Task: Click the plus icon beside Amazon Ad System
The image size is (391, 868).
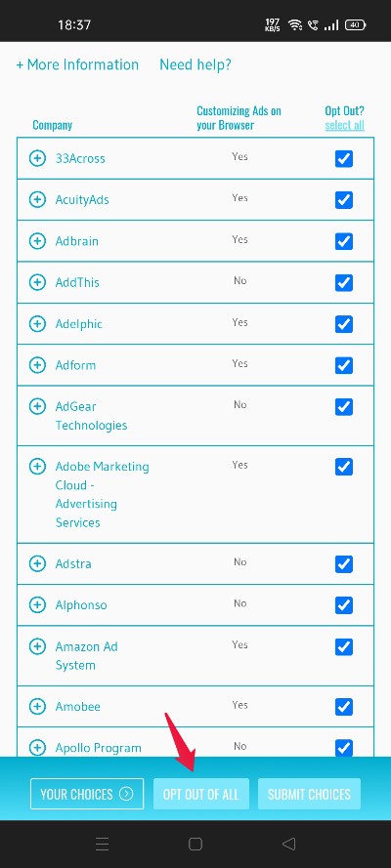Action: tap(37, 646)
